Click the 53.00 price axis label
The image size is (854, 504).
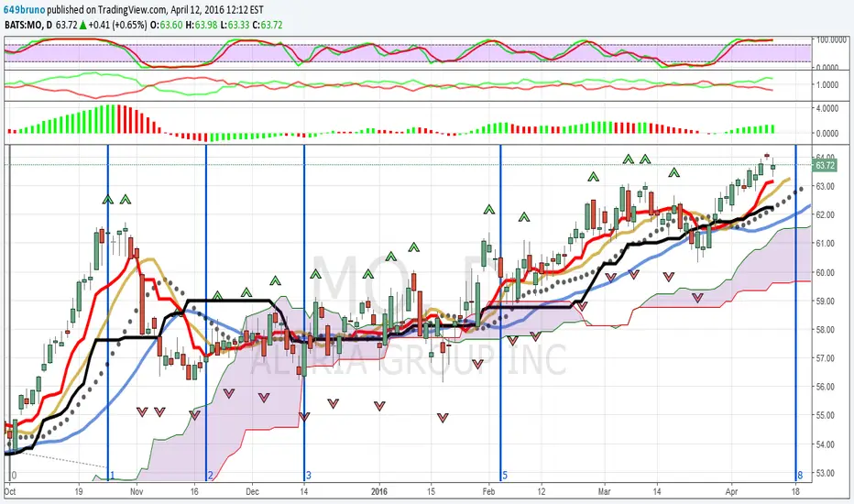click(x=825, y=473)
